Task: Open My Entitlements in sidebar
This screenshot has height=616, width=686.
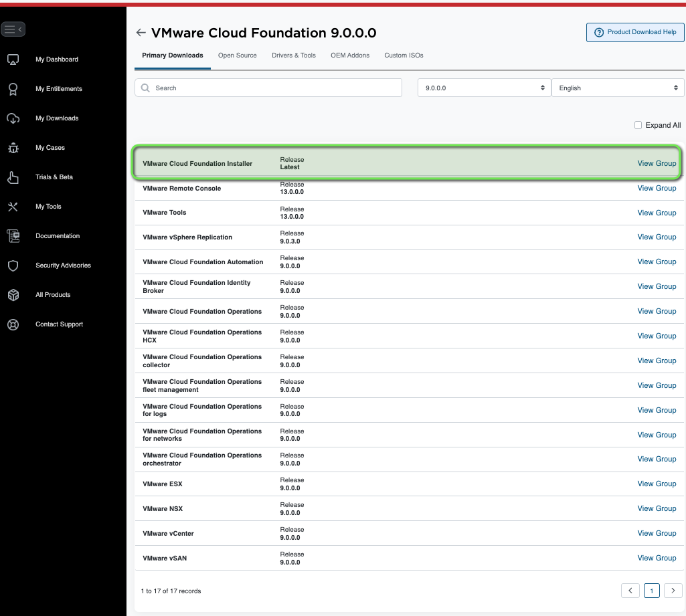Action: point(59,89)
